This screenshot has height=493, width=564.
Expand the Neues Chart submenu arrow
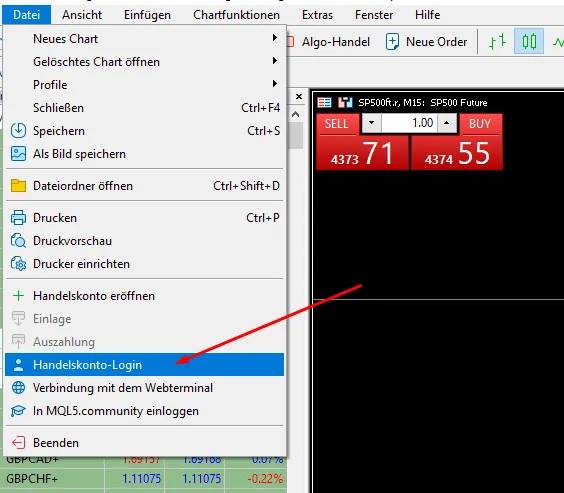click(275, 38)
